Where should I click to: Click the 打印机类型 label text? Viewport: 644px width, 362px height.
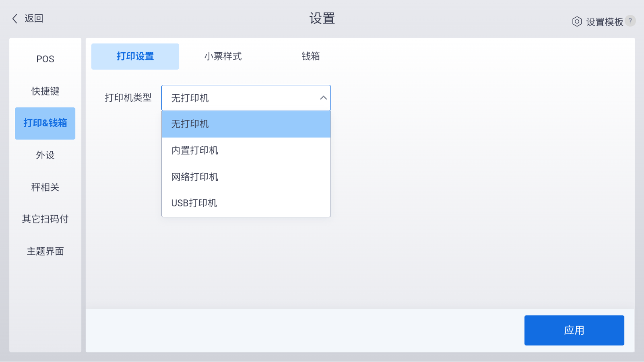click(x=128, y=98)
